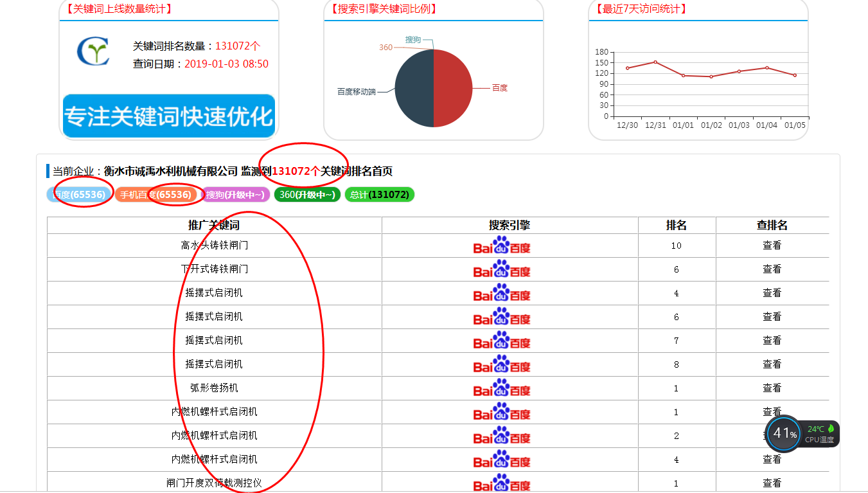This screenshot has width=868, height=493.
Task: Click the 12/31 data point on line chart
Action: pos(655,62)
